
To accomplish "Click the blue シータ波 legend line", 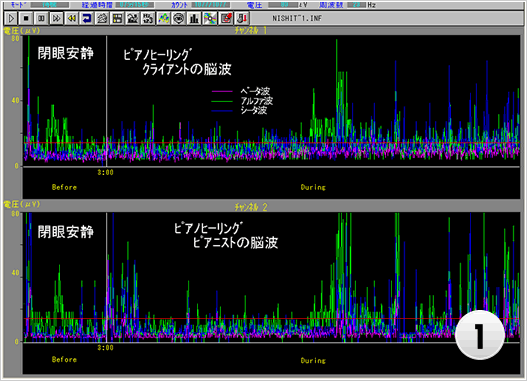I will [222, 111].
